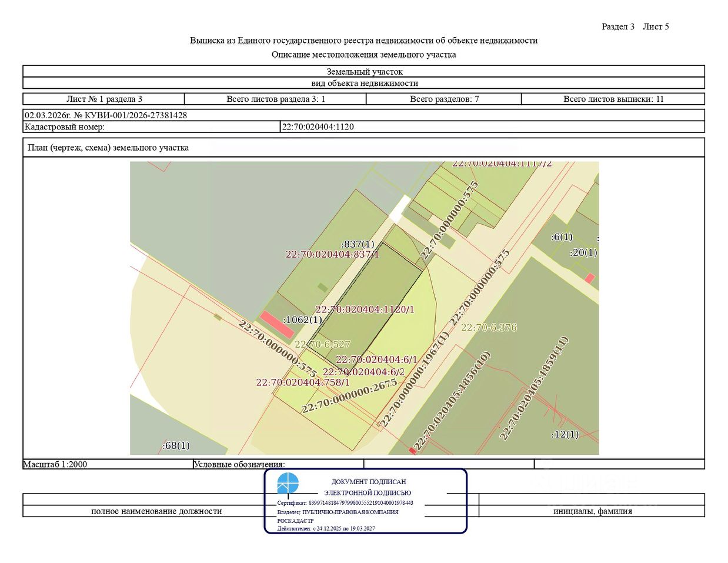Click 'ДОКУМЕНТ ПОДПИСАН' text in stamp
Viewport: 728px width, 563px height.
[x=369, y=482]
